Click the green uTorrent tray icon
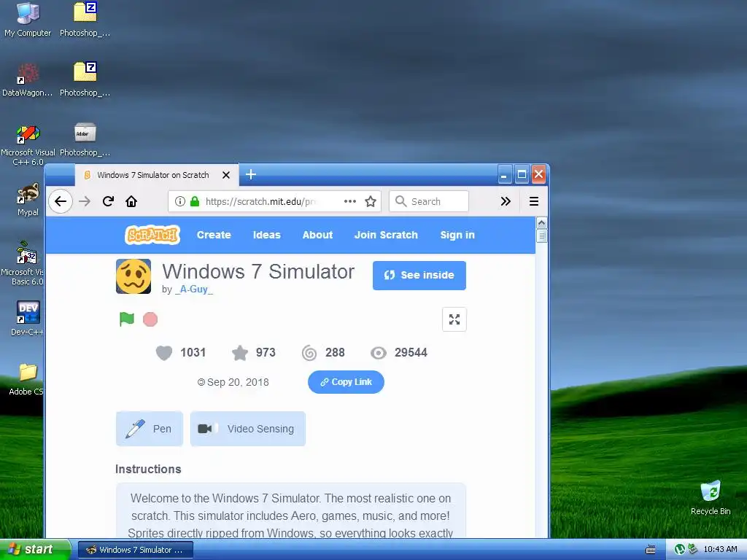Image resolution: width=747 pixels, height=560 pixels. tap(680, 550)
